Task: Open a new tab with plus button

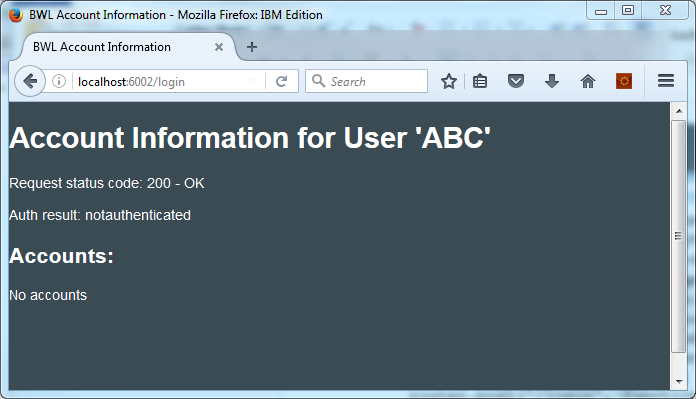Action: pyautogui.click(x=252, y=47)
